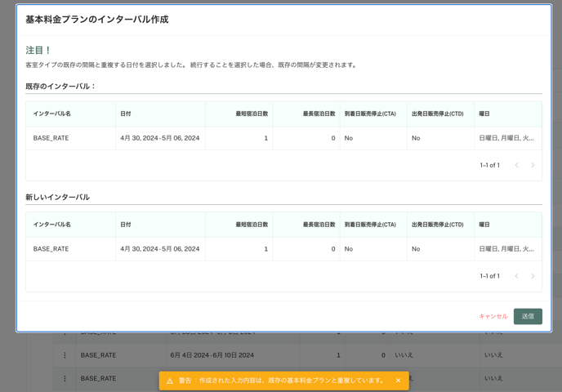Click the warning triangle icon in the toast
562x392 pixels.
170,381
